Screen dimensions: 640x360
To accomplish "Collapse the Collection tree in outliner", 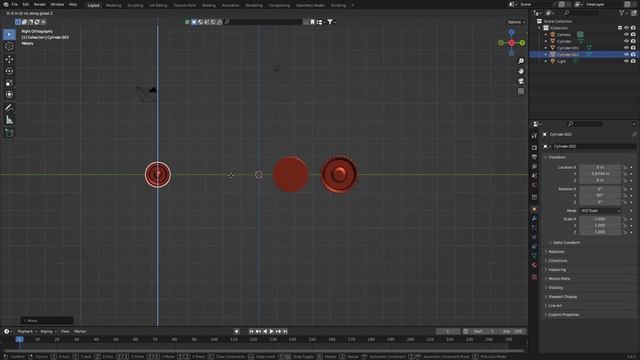I will tap(539, 28).
